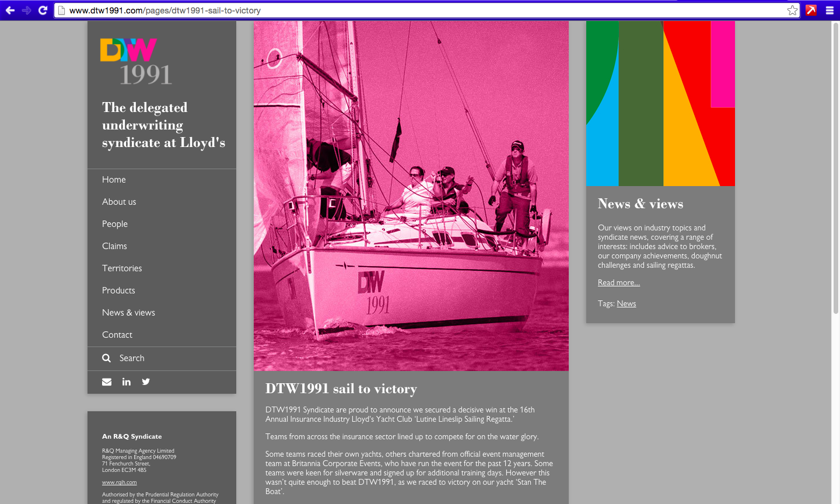Screen dimensions: 840x504
Task: Open the email envelope icon
Action: click(107, 382)
